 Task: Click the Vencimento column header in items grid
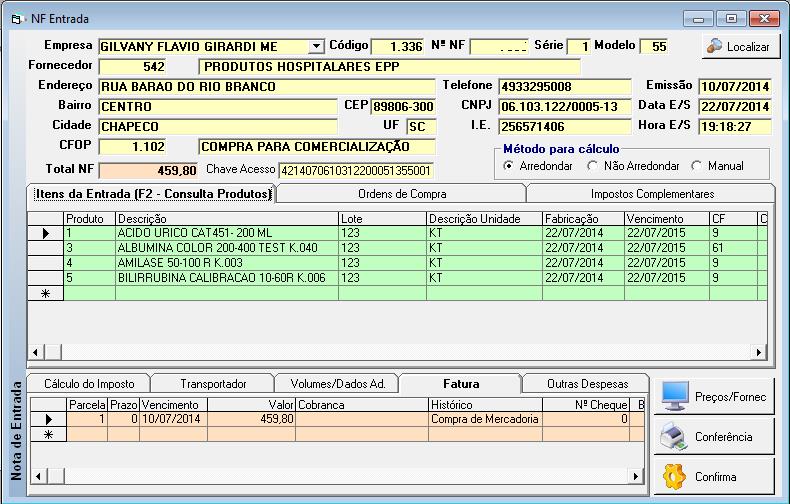click(667, 219)
